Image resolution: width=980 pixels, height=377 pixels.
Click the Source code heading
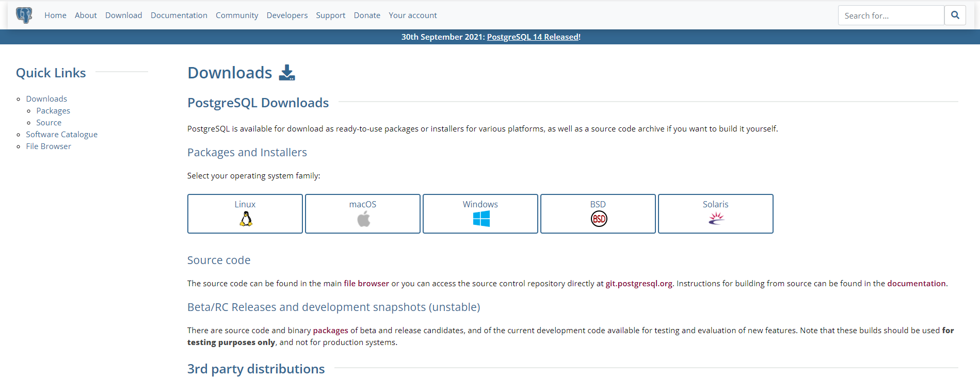[219, 260]
